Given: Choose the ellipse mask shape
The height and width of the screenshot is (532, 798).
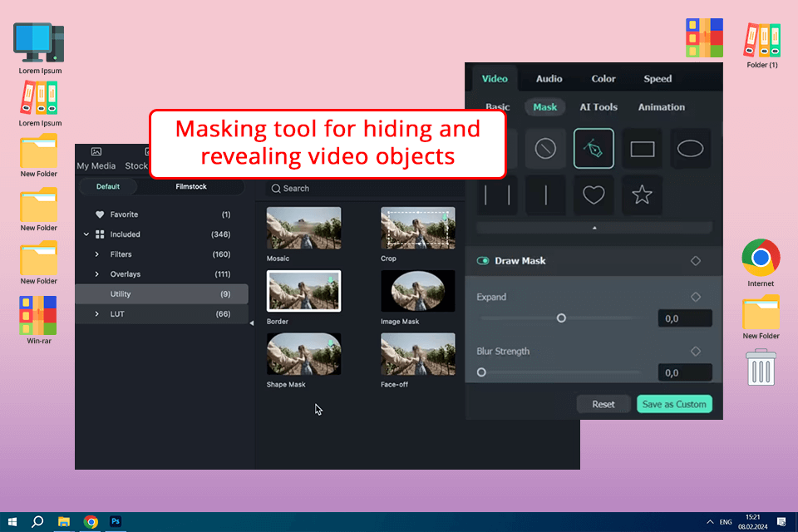Looking at the screenshot, I should [x=690, y=149].
